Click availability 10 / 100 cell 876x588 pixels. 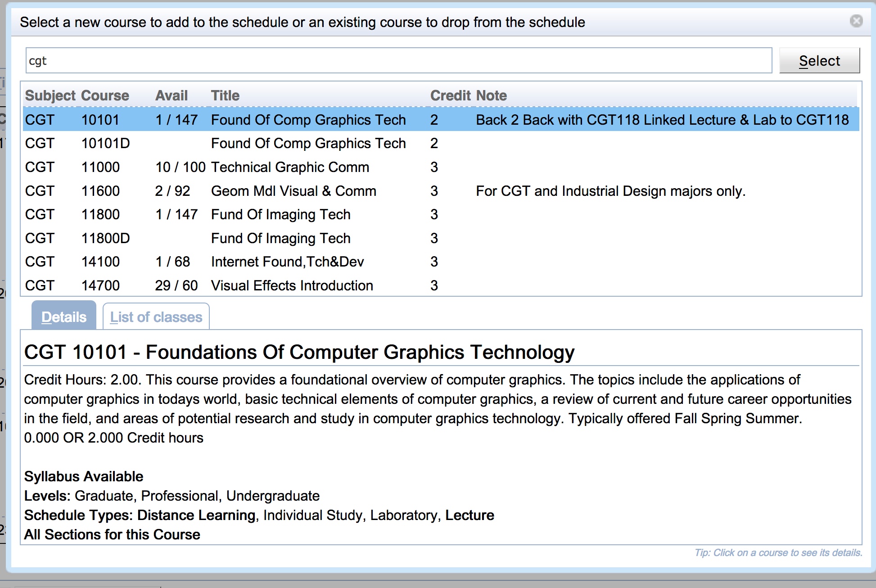(180, 167)
